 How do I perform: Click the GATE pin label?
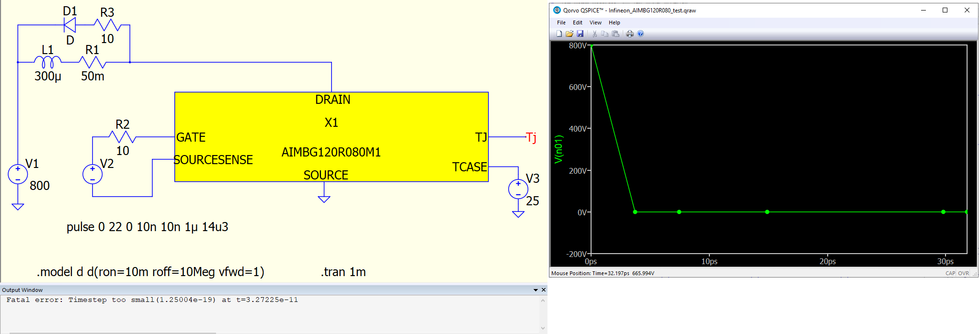(191, 137)
